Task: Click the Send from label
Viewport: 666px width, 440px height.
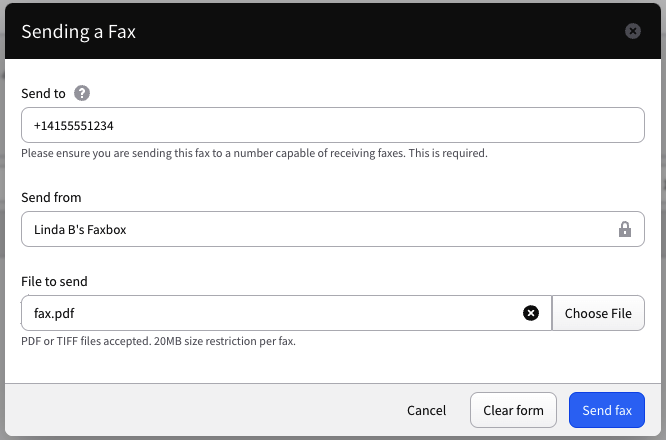Action: [x=51, y=197]
